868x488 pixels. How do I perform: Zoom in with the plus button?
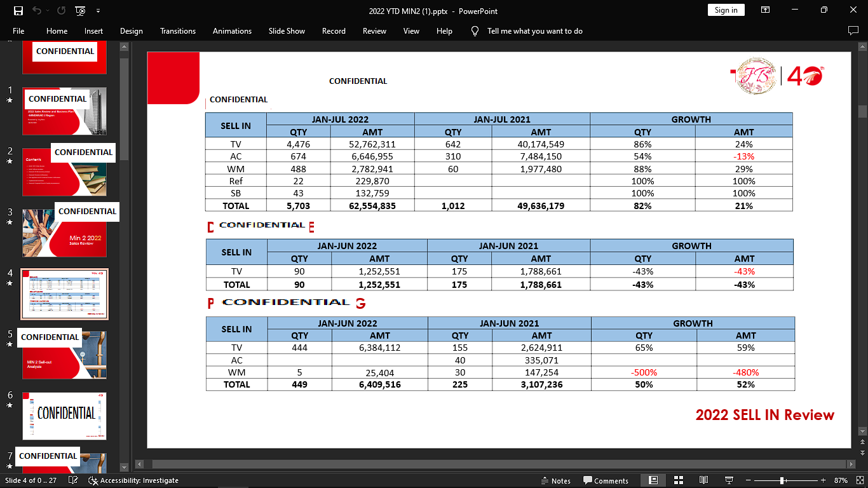coord(824,480)
